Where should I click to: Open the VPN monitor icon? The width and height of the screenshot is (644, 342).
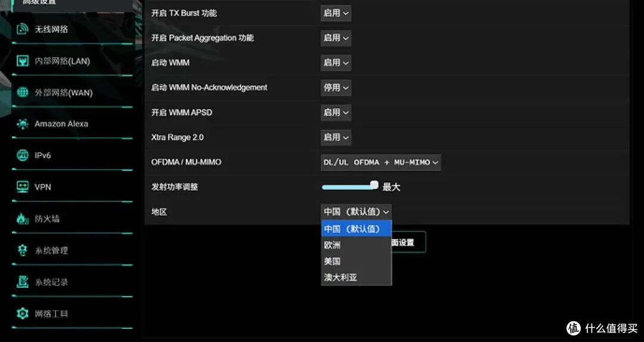pos(23,187)
